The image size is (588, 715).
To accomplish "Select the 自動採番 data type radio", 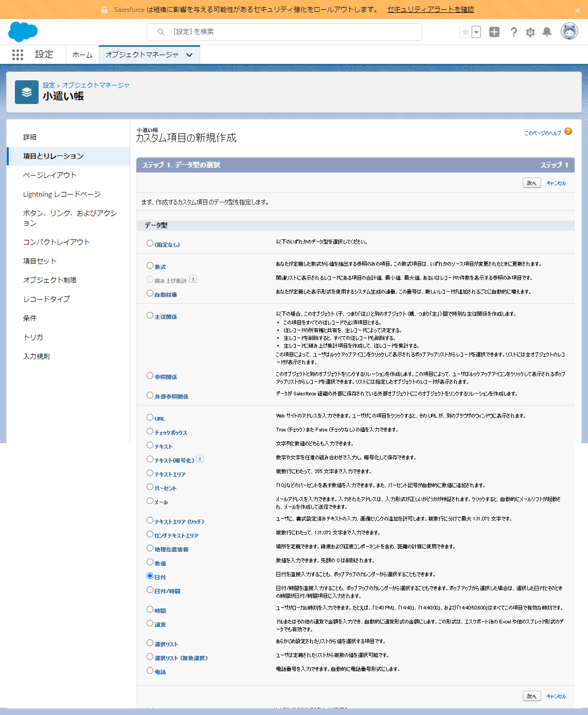I will (x=150, y=293).
